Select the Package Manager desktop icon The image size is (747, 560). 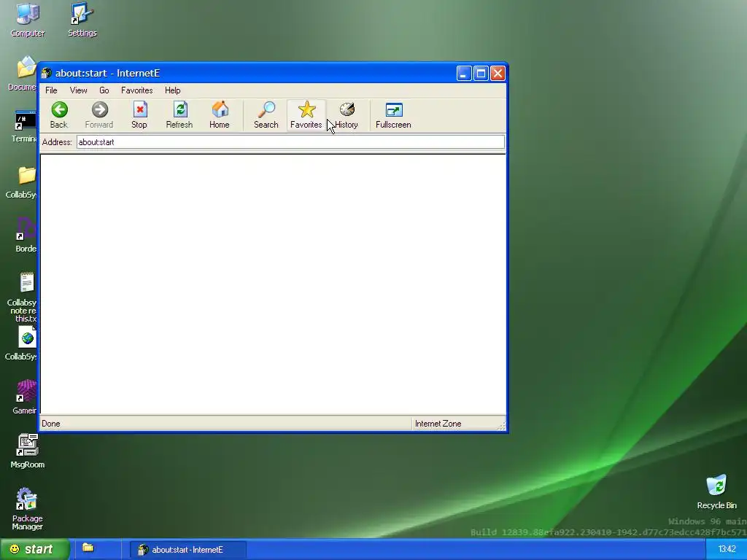point(27,508)
